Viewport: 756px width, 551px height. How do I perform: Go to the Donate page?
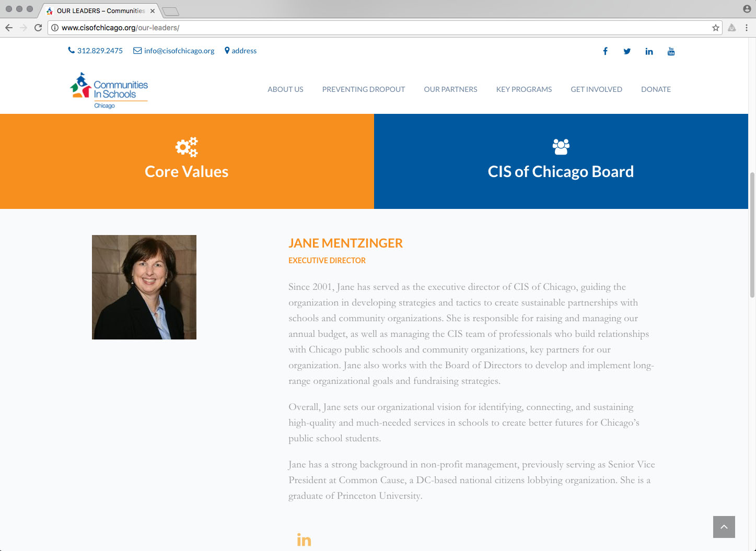656,89
